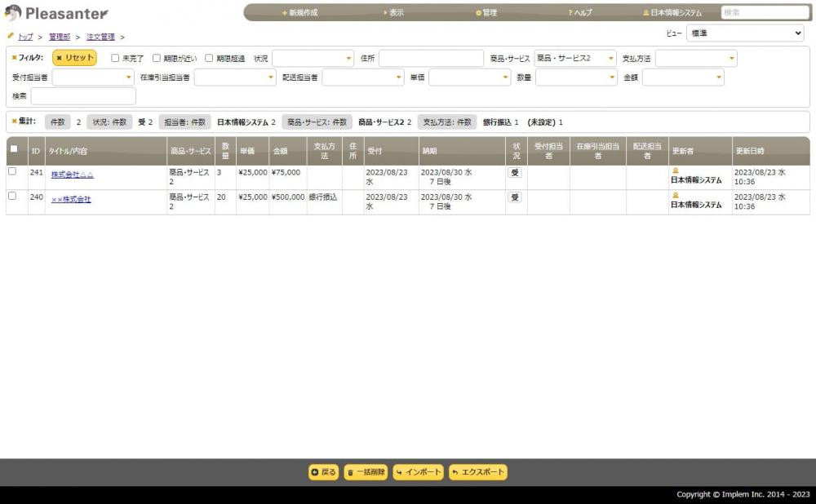The height and width of the screenshot is (504, 816).
Task: Click the user icon in row 241 更新者
Action: tap(675, 171)
